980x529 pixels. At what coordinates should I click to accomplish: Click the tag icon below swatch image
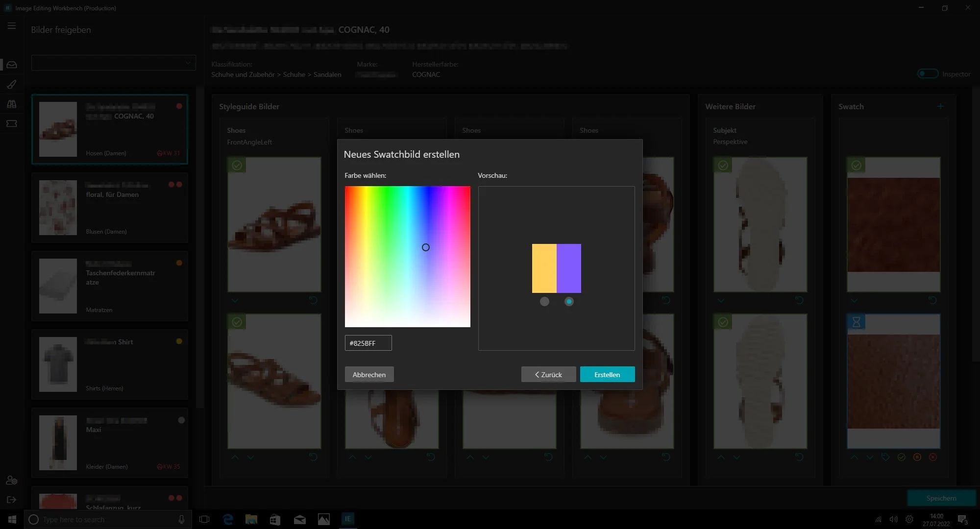885,457
